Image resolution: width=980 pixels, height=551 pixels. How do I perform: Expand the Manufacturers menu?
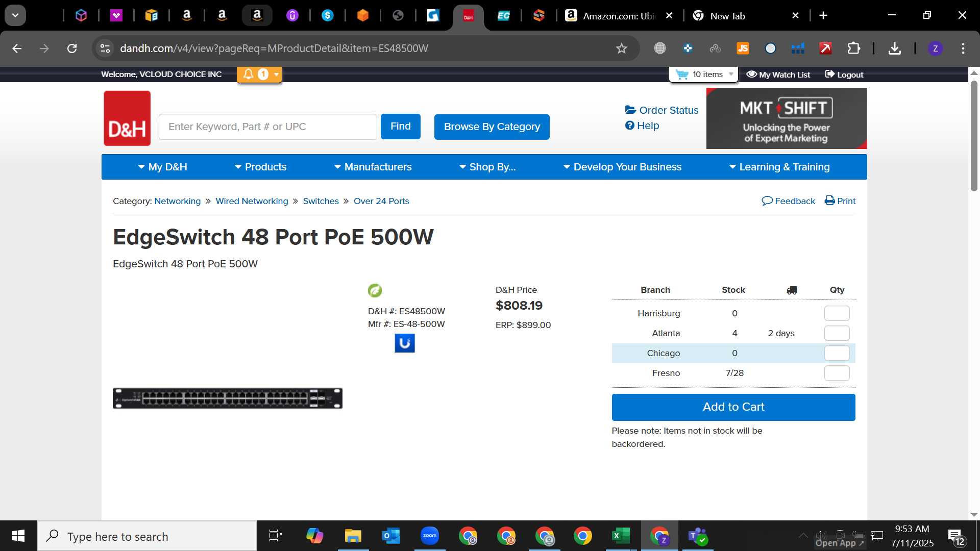pos(373,167)
